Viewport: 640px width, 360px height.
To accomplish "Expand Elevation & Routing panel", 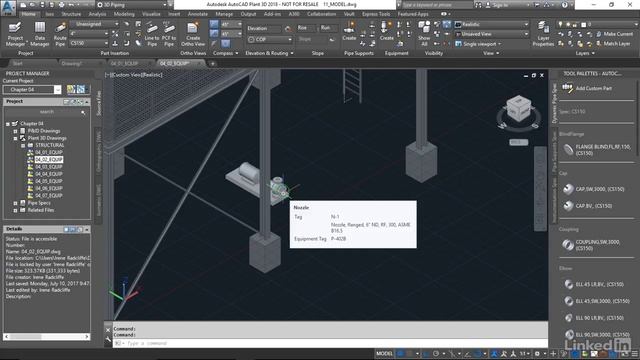I will tap(269, 53).
